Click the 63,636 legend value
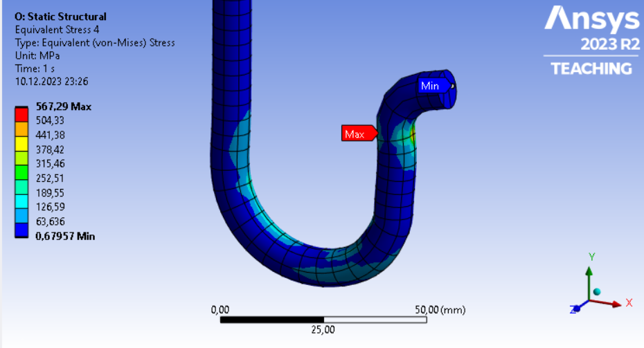Viewport: 644px width, 348px height. [x=50, y=221]
